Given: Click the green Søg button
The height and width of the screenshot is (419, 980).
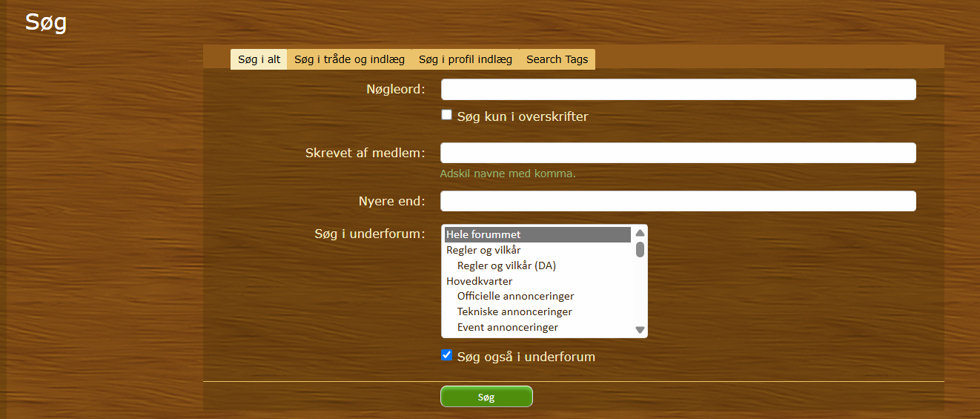Looking at the screenshot, I should 486,397.
